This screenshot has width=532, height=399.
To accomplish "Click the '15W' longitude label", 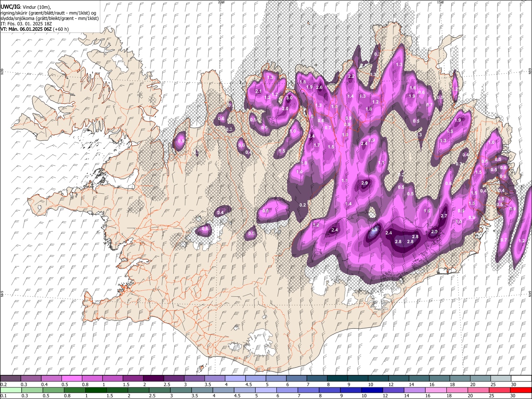I will tap(440, 2).
